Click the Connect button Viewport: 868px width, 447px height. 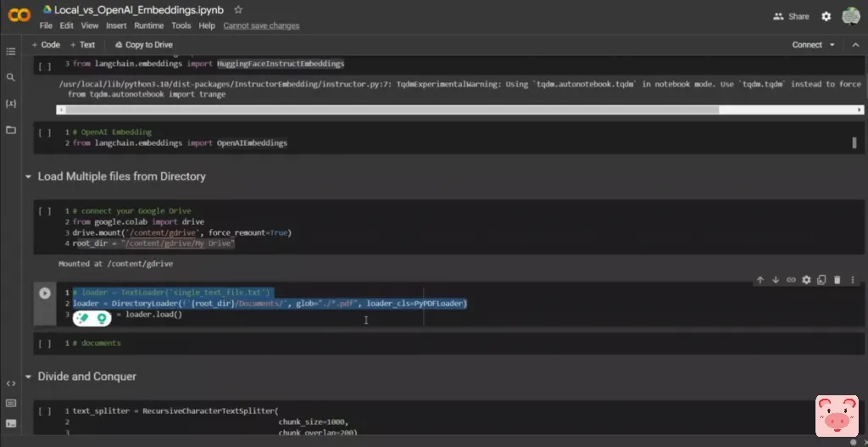pos(807,45)
